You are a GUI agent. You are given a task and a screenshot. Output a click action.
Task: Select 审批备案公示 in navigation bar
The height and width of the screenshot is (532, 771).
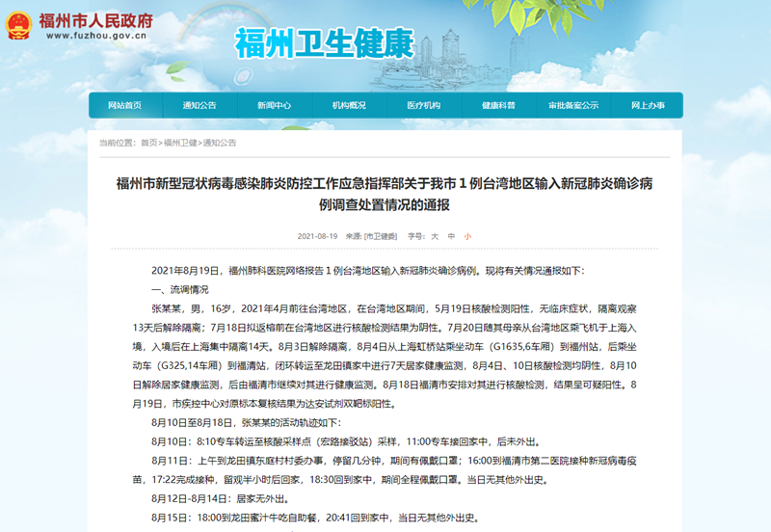coord(572,105)
